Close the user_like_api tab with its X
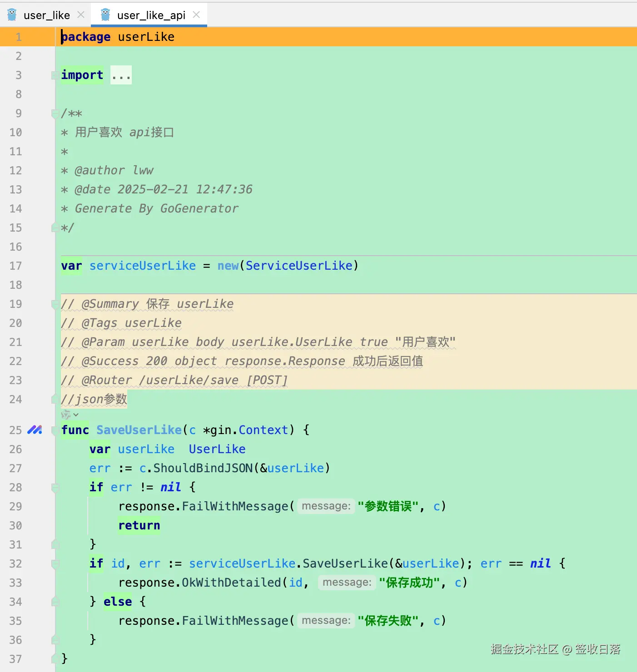Viewport: 637px width, 672px height. (x=196, y=15)
